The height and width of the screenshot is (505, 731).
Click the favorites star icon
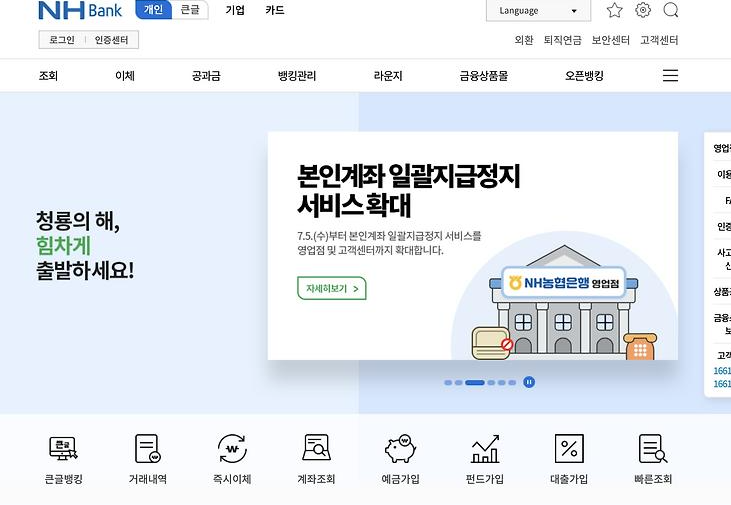[x=614, y=10]
